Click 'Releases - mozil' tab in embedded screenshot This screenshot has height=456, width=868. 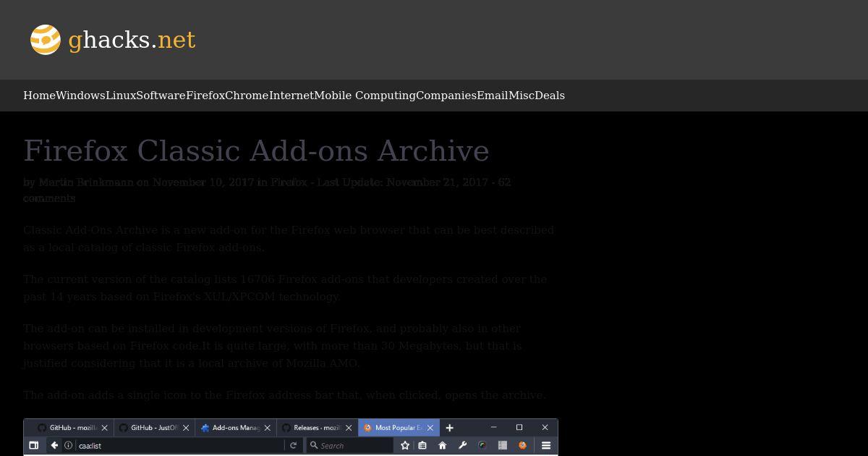pyautogui.click(x=317, y=428)
